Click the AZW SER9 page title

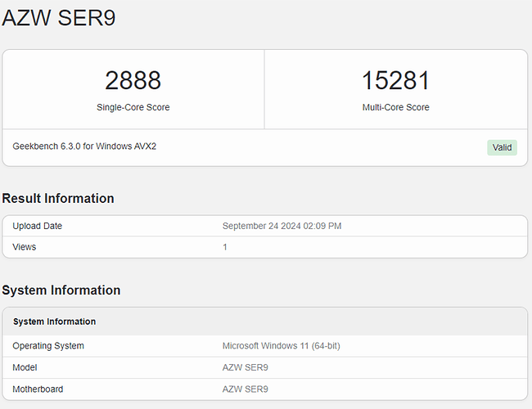pos(59,18)
